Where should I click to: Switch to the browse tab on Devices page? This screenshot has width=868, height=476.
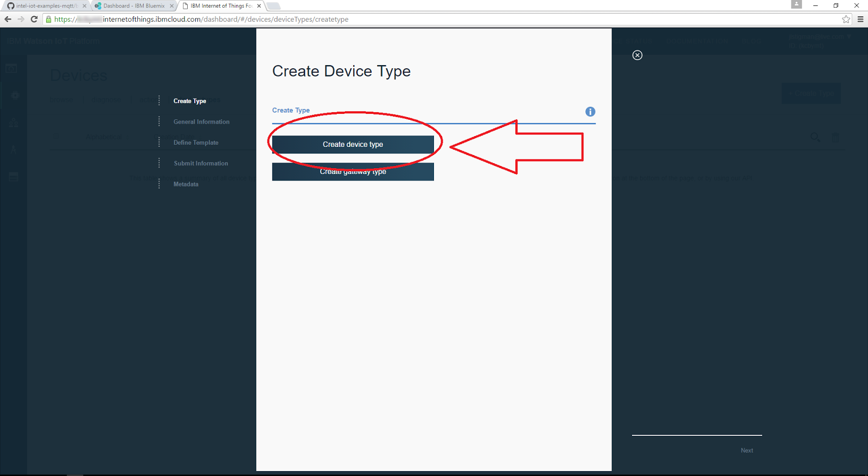tap(62, 100)
